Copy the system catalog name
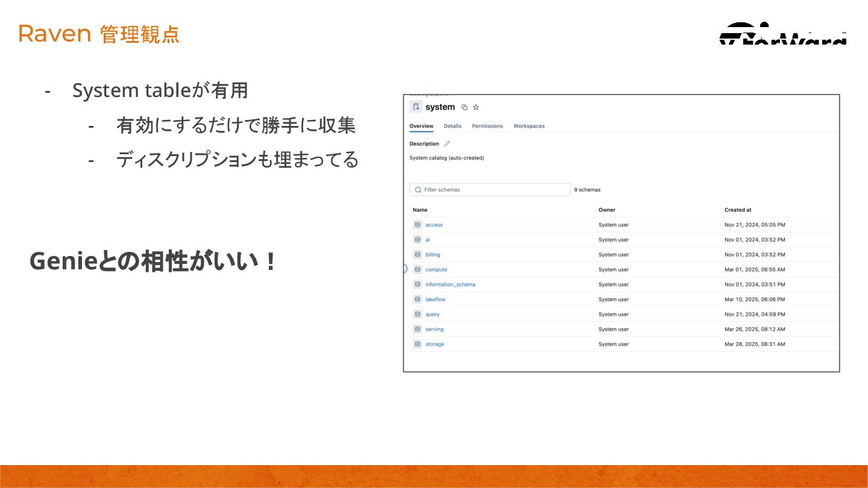Image resolution: width=868 pixels, height=488 pixels. (464, 107)
